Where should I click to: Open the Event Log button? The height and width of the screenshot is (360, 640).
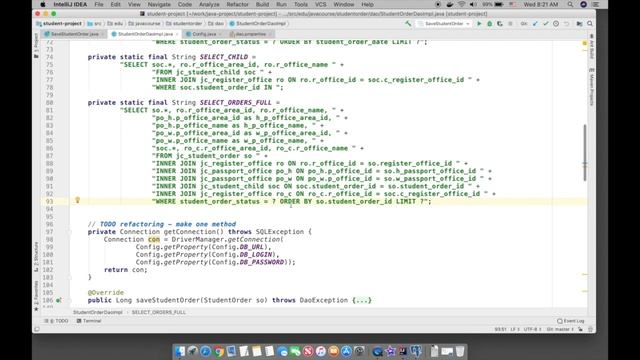click(571, 321)
